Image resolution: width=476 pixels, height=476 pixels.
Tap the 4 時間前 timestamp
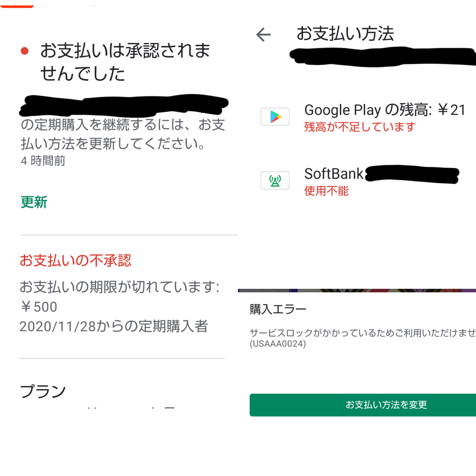(43, 161)
